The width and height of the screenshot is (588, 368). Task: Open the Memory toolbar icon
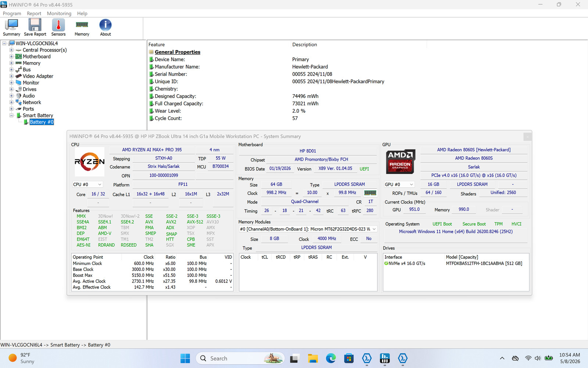[x=82, y=28]
